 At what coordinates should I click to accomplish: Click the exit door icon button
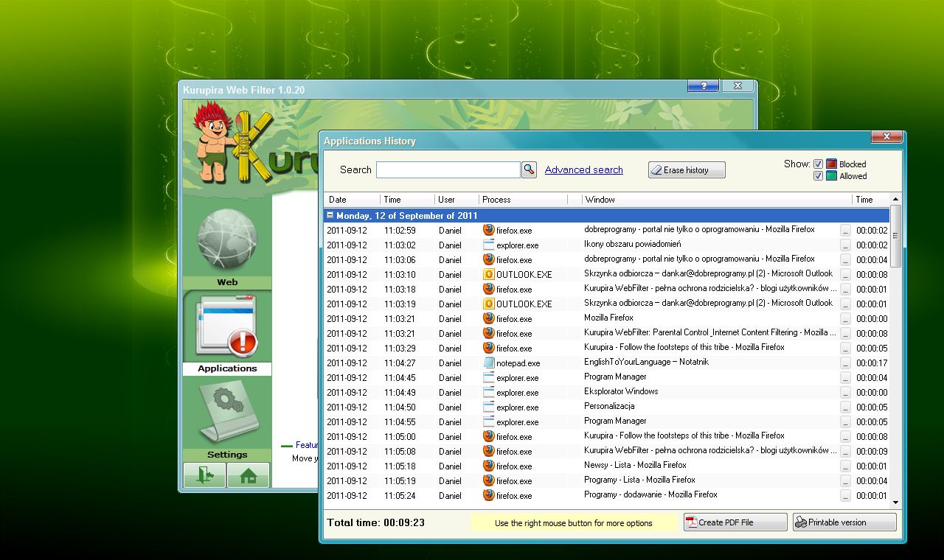point(204,475)
